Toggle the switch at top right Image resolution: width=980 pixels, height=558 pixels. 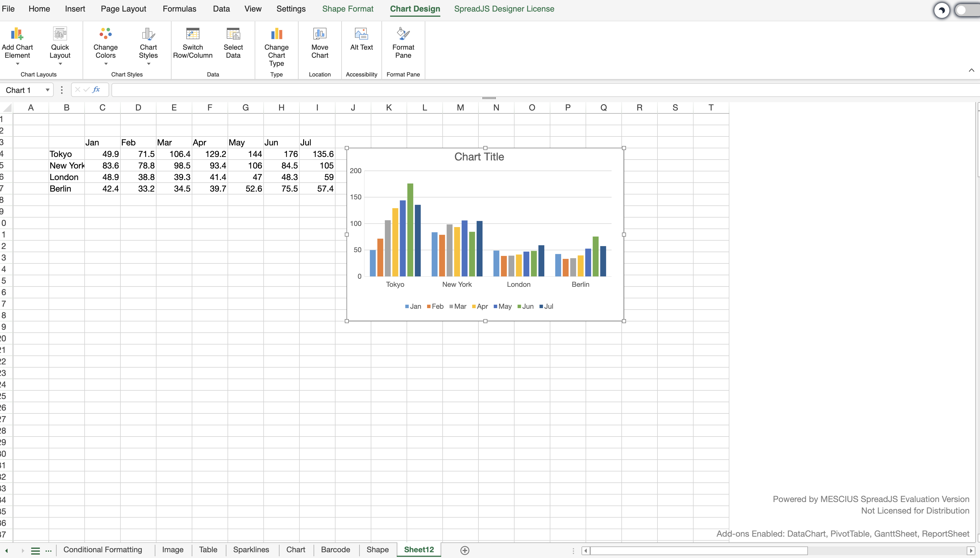[x=967, y=10]
